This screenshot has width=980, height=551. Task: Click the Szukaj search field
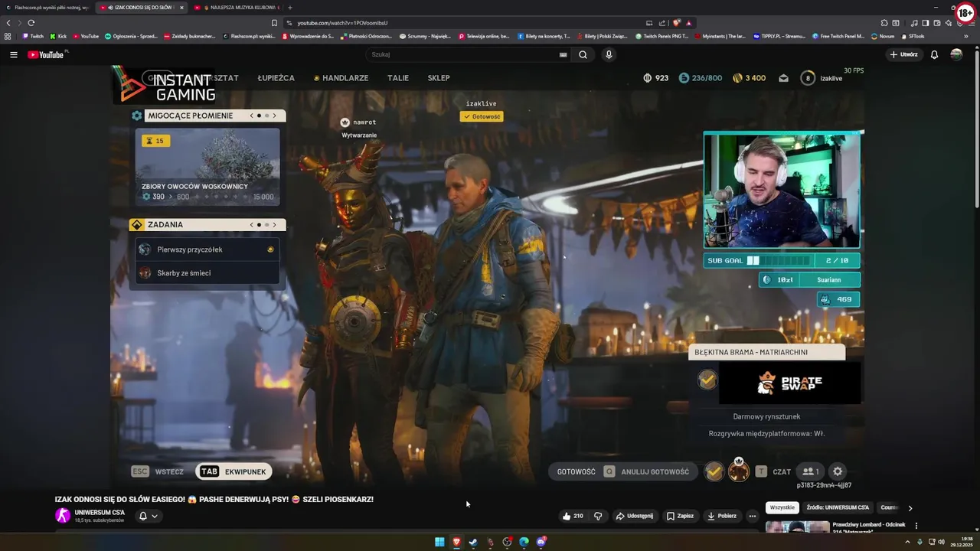point(463,55)
